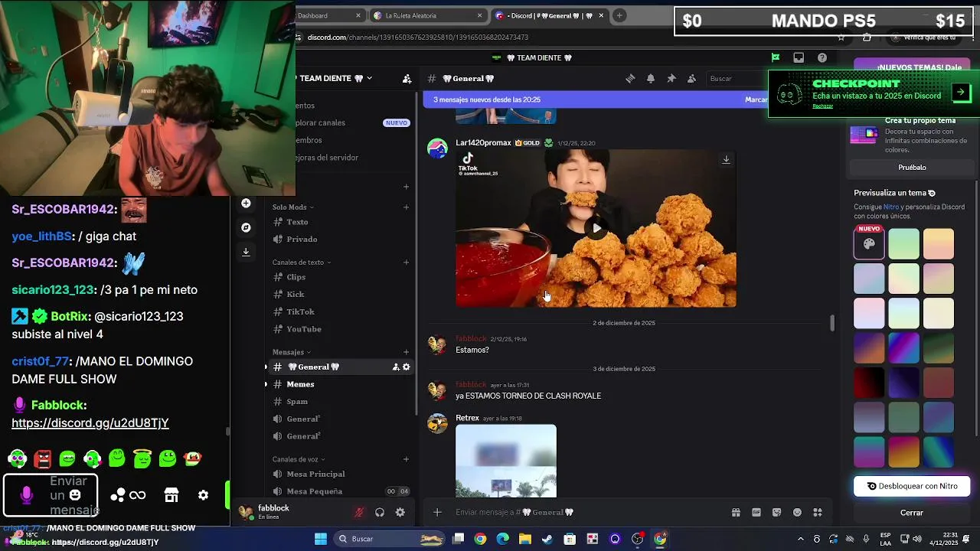Image resolution: width=980 pixels, height=551 pixels.
Task: Create invite icon on General channel row
Action: tap(396, 367)
